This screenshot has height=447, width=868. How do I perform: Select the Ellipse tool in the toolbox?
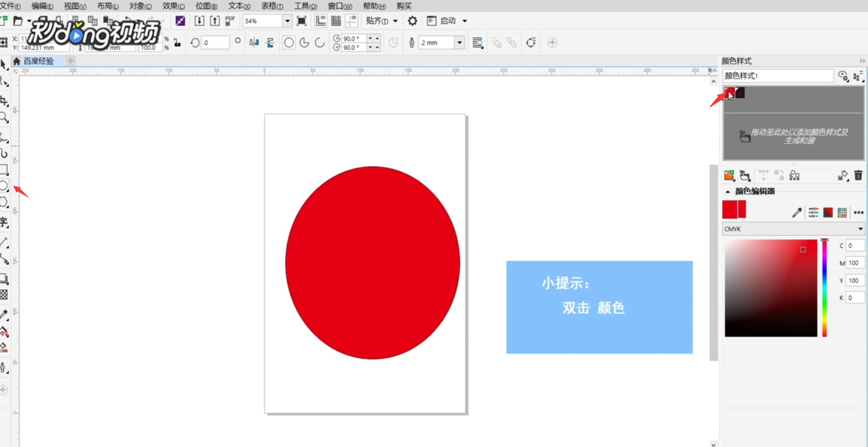(x=5, y=186)
